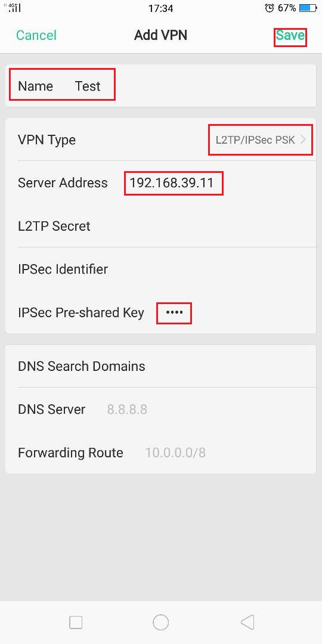The height and width of the screenshot is (644, 322).
Task: Select the Name field containing Test
Action: 161,86
